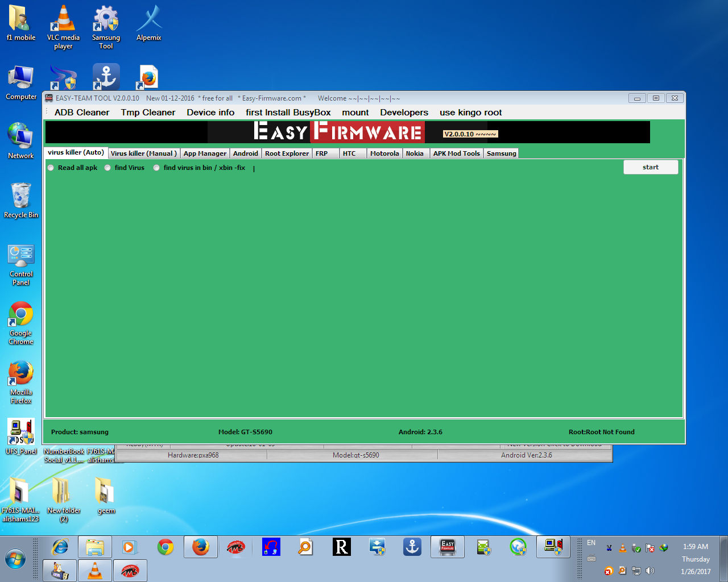Open the Network desktop icon
728x582 pixels.
click(x=21, y=141)
